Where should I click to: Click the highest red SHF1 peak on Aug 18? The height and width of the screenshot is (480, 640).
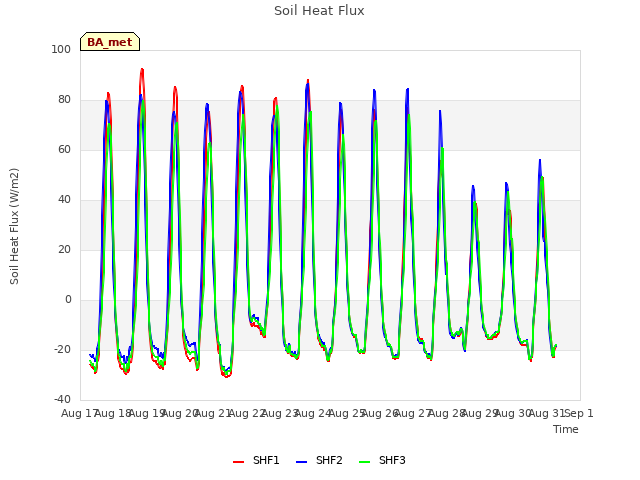coord(142,69)
